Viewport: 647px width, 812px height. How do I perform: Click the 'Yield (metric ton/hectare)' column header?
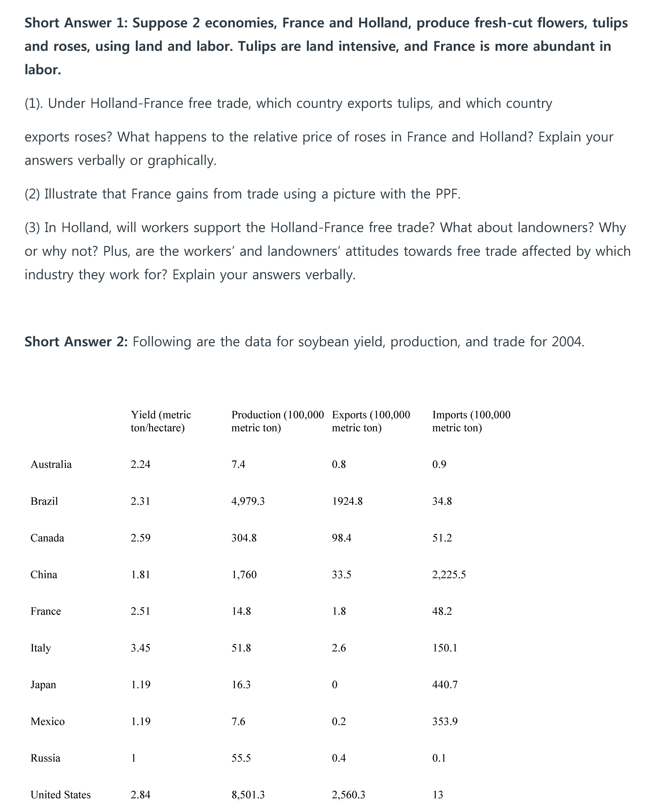point(161,421)
